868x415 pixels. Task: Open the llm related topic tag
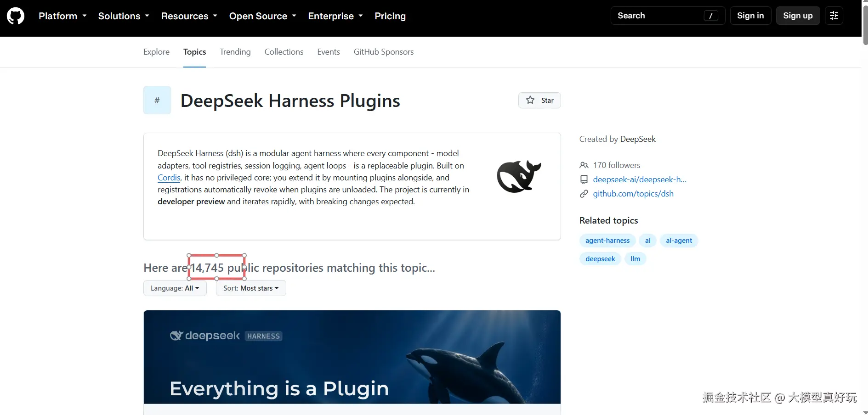635,259
